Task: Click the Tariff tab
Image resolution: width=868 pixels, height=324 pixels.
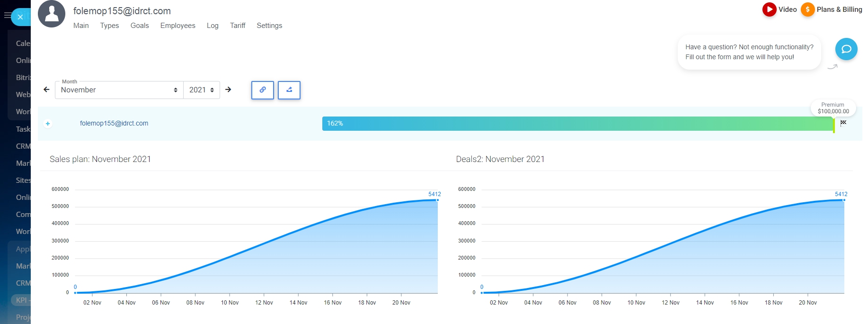Action: [238, 26]
